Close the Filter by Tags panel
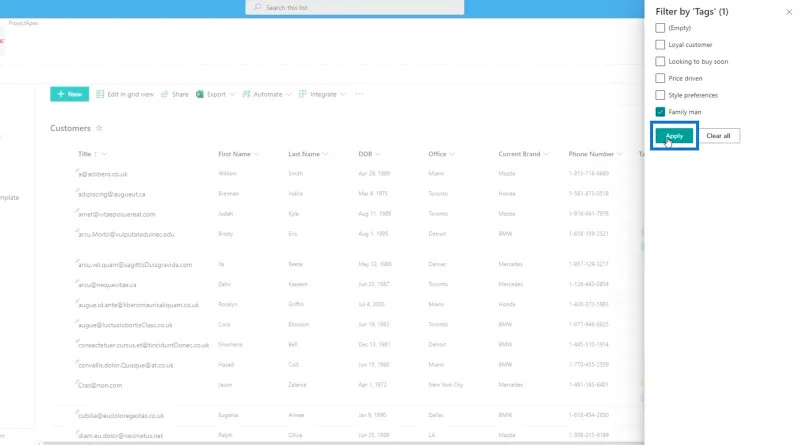The width and height of the screenshot is (800, 445). [789, 12]
